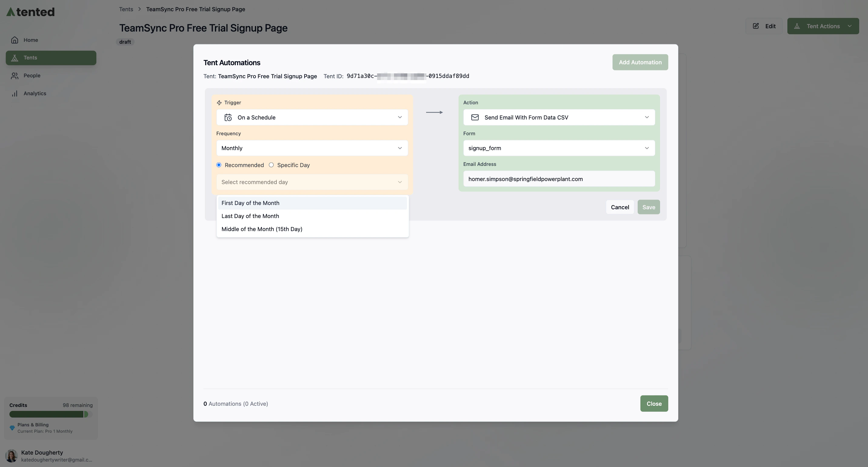The width and height of the screenshot is (868, 467).
Task: Open Analytics via the chart icon
Action: click(x=15, y=93)
